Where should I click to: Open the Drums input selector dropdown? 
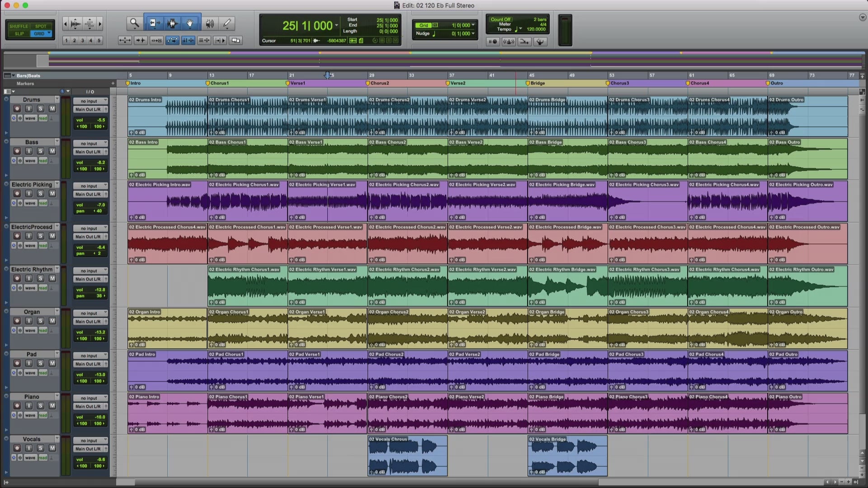[x=91, y=101]
